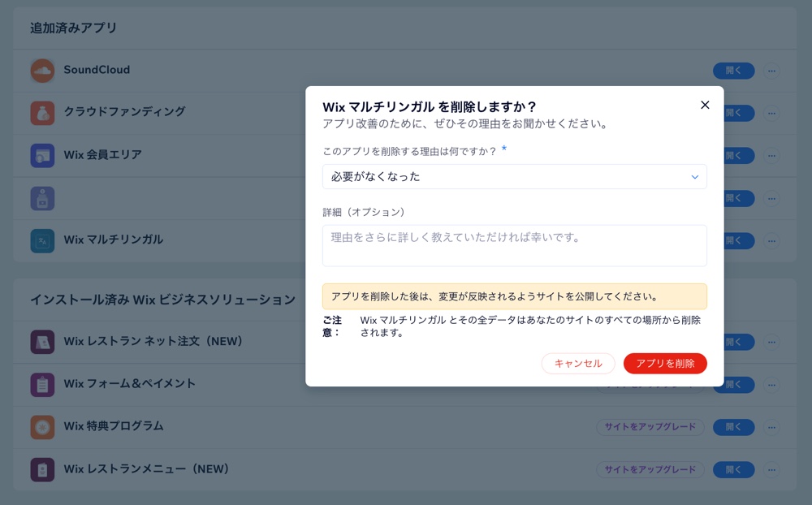
Task: Confirm with the red アプリを削除 button
Action: 665,364
